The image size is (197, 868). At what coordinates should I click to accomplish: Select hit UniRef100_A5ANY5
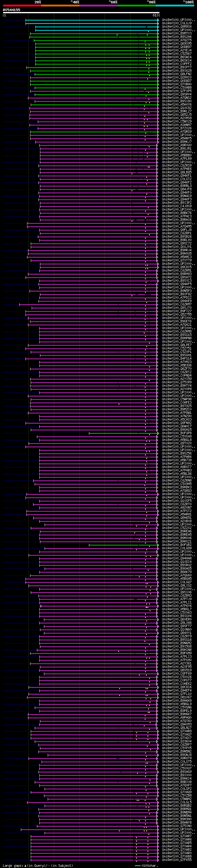(177, 139)
